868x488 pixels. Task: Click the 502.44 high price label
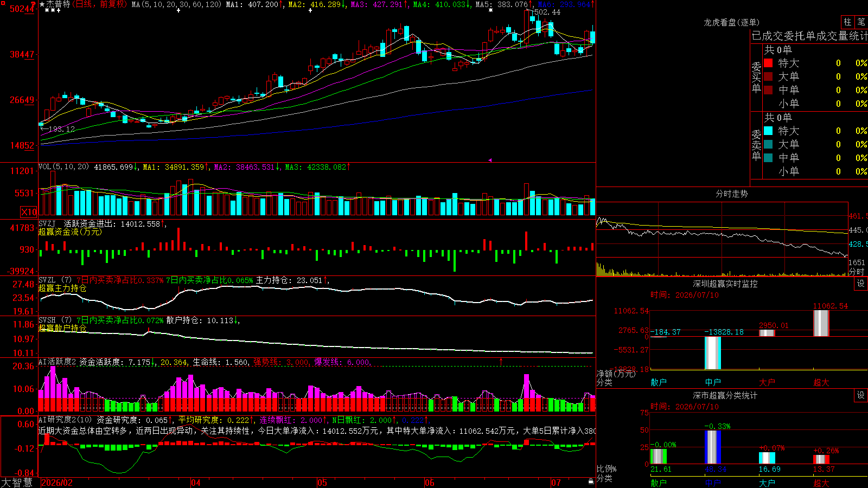point(547,12)
